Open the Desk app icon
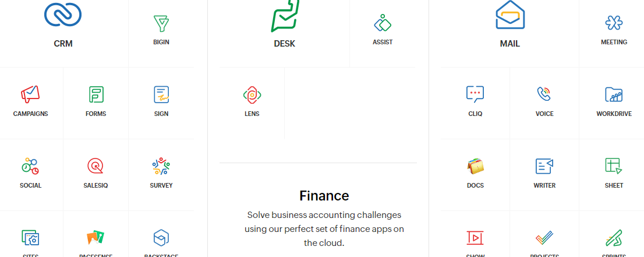Screen dimensions: 644x257 coord(285,15)
